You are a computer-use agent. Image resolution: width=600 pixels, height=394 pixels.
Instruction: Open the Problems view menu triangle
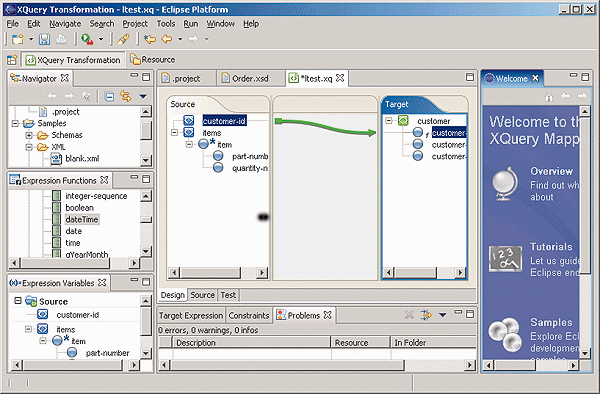click(x=442, y=315)
